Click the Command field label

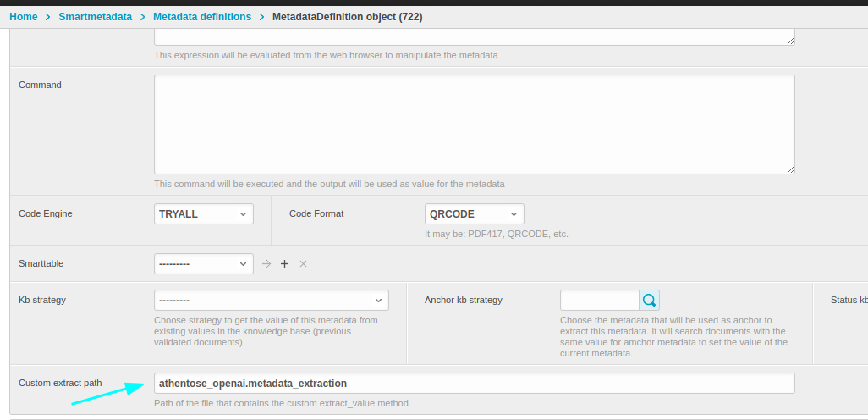(x=40, y=85)
